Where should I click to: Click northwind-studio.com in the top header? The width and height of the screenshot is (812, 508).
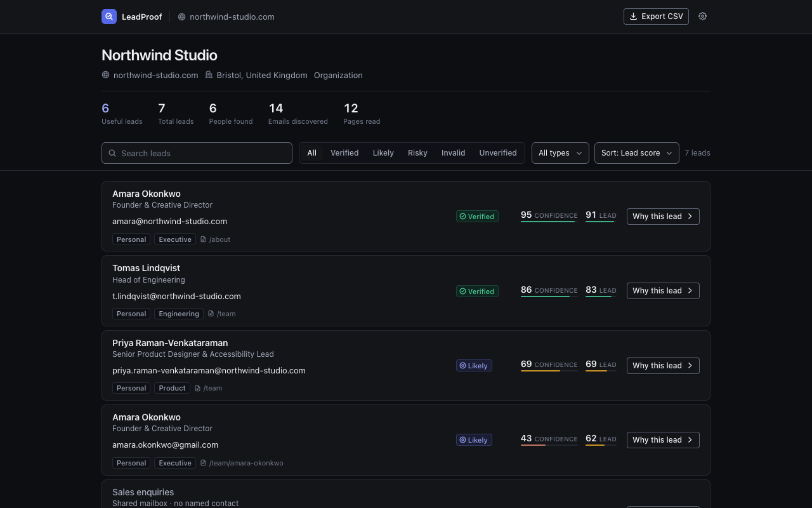(x=232, y=17)
